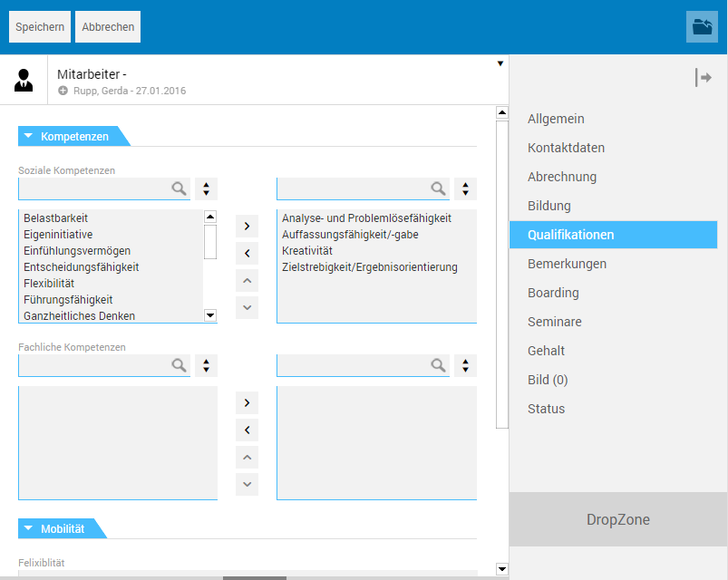Switch to the Abrechnung tab

tap(562, 177)
